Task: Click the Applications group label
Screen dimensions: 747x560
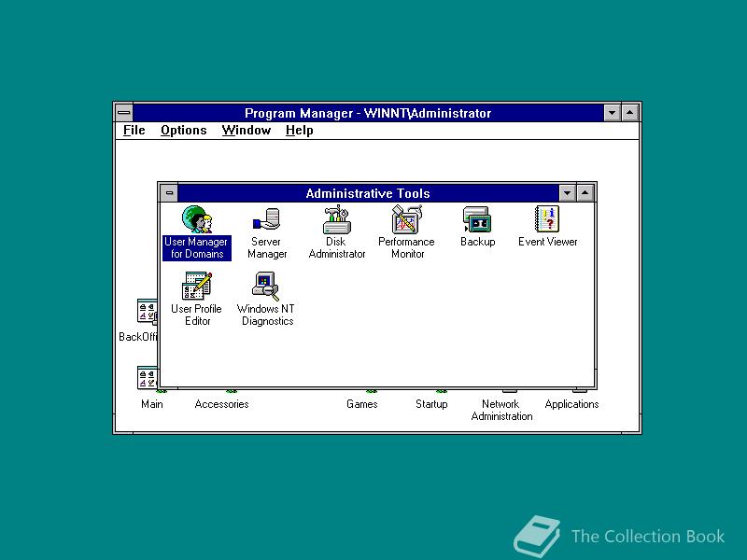Action: (x=571, y=404)
